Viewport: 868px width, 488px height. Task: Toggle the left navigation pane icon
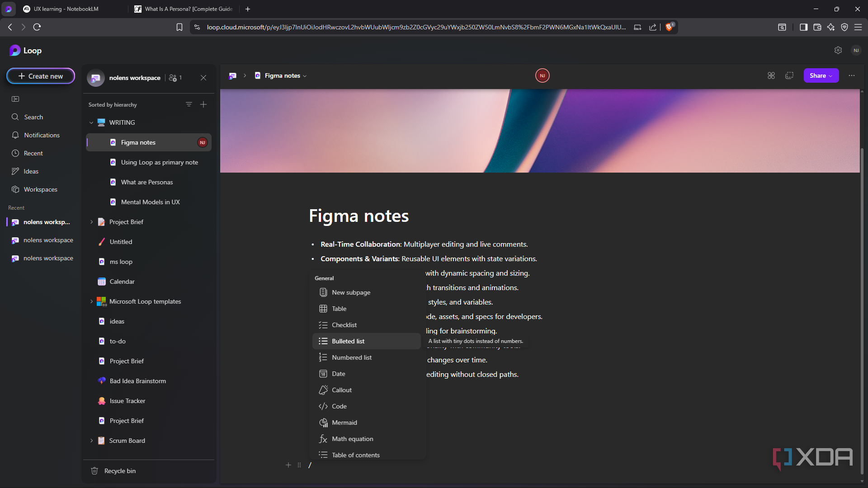15,99
